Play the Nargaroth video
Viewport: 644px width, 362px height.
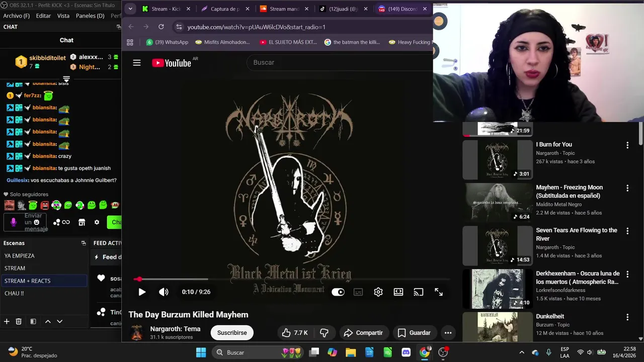click(142, 292)
